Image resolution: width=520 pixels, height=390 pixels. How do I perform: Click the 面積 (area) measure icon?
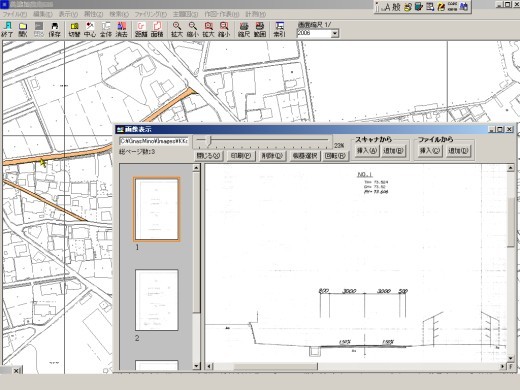click(157, 29)
